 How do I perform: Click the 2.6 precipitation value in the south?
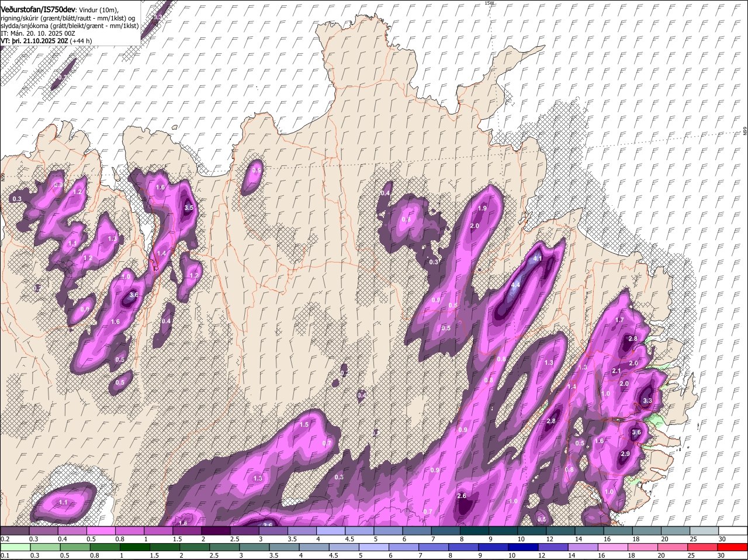[462, 496]
